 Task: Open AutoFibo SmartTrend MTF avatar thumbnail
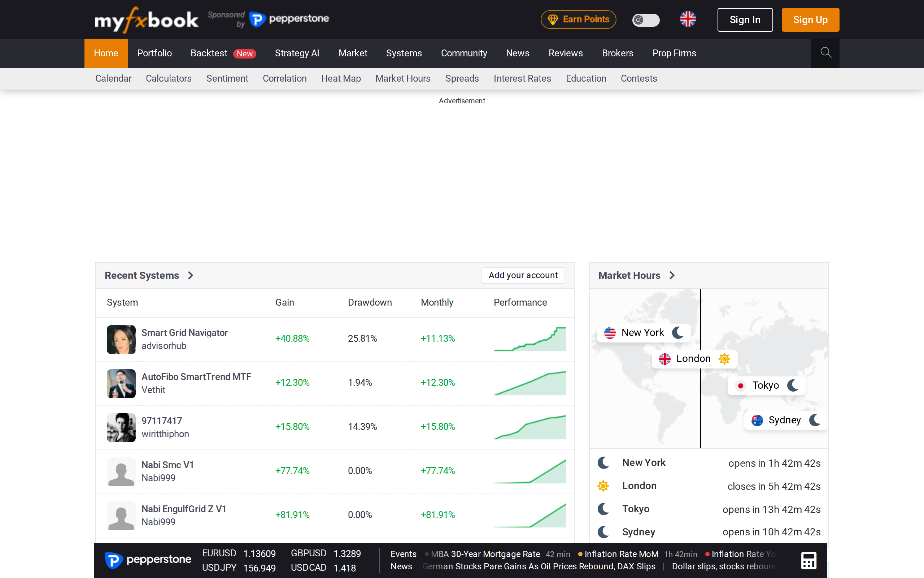coord(121,383)
